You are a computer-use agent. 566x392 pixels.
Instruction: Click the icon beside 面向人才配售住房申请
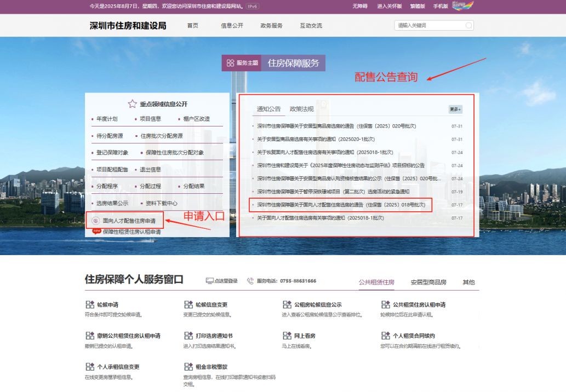[95, 220]
